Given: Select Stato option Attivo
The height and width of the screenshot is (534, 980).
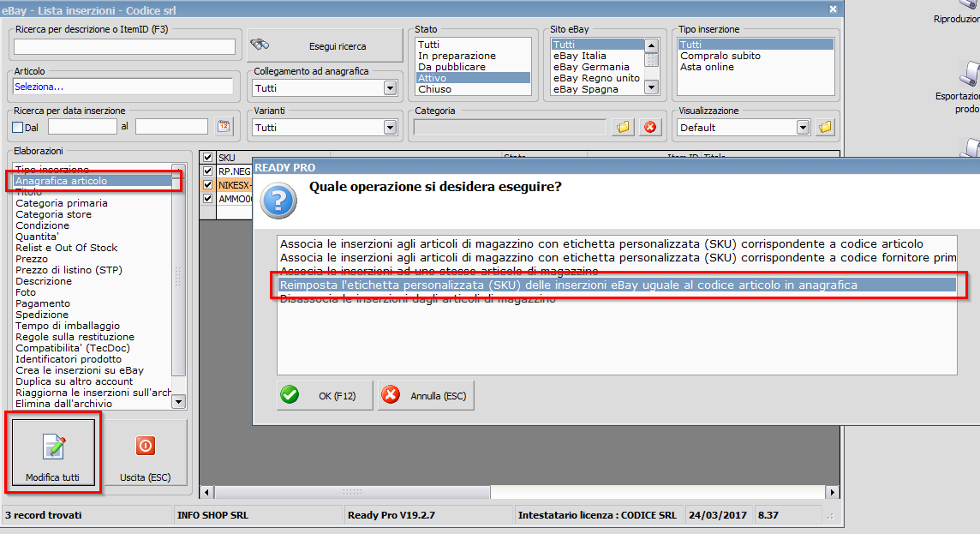Looking at the screenshot, I should click(x=473, y=78).
